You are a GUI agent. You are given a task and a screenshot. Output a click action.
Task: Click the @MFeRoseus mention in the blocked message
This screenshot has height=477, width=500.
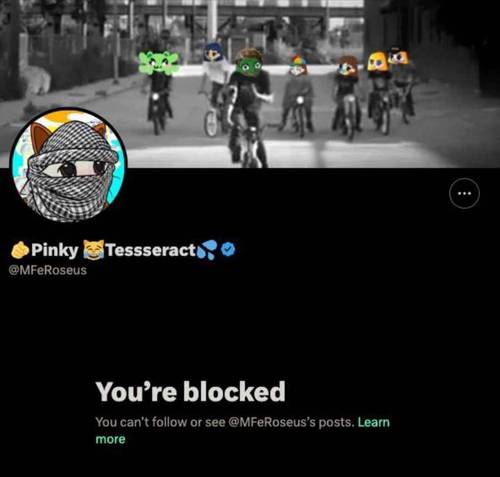click(x=272, y=422)
